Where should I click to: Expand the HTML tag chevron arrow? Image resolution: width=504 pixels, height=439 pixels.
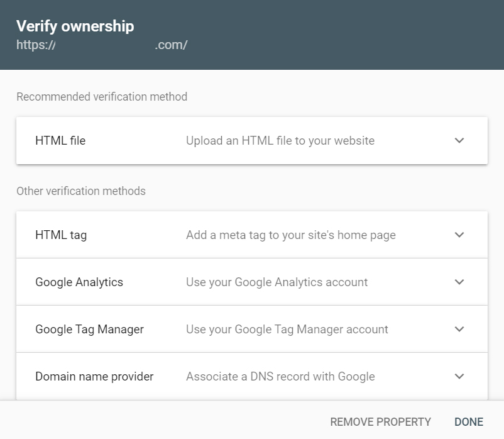point(459,235)
